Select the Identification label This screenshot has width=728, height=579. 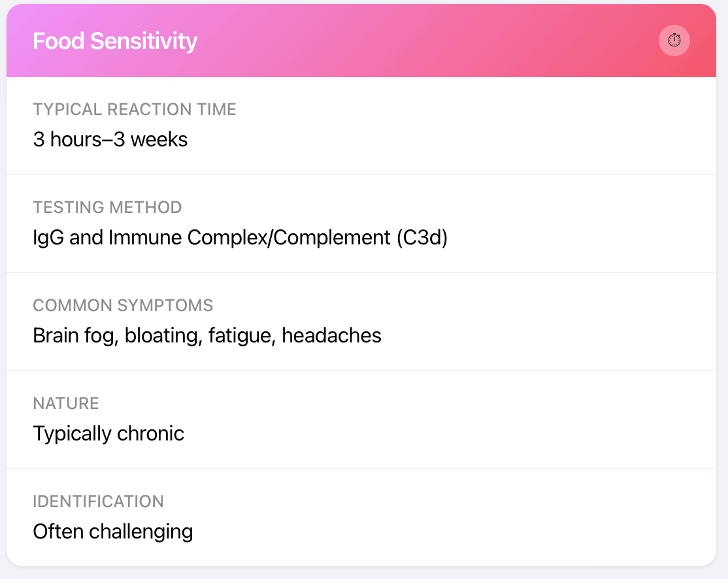click(98, 501)
